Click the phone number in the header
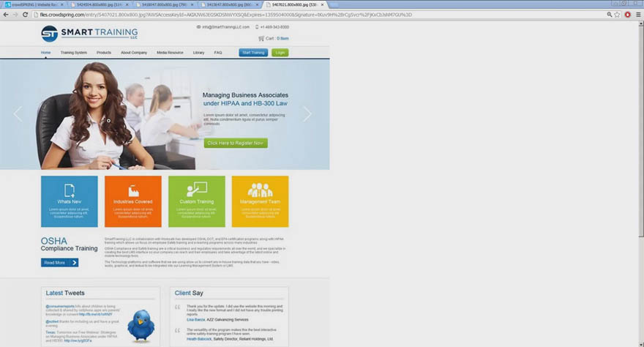 point(274,26)
